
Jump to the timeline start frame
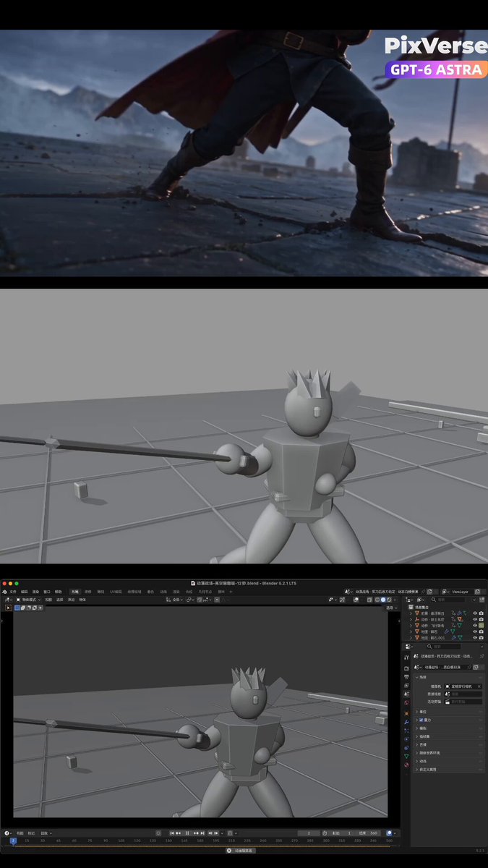click(171, 833)
